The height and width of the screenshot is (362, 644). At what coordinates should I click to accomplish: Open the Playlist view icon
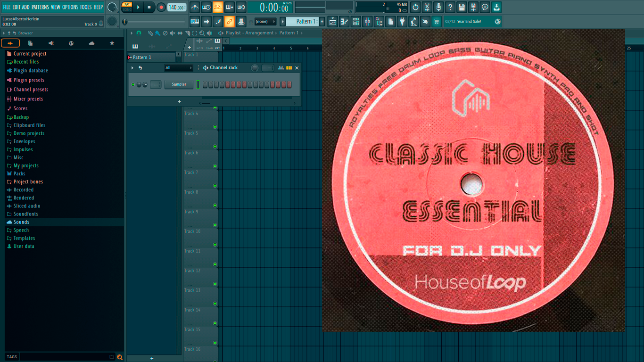(333, 21)
